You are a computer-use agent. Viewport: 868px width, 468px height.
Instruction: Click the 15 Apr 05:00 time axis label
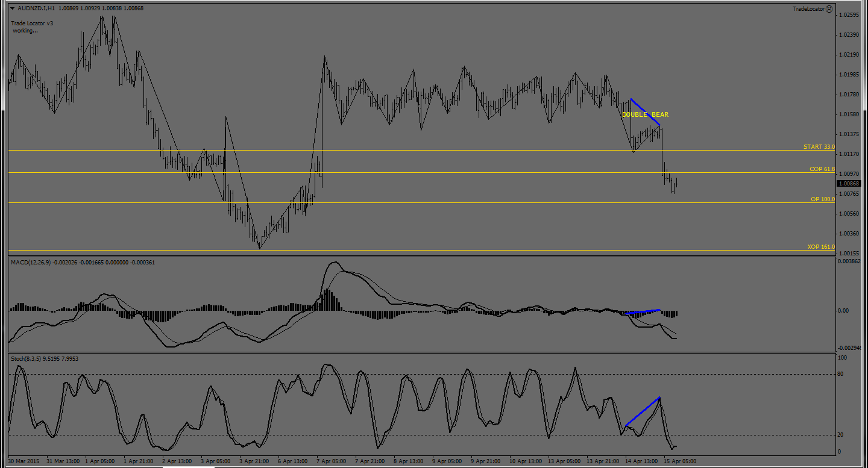pyautogui.click(x=679, y=461)
